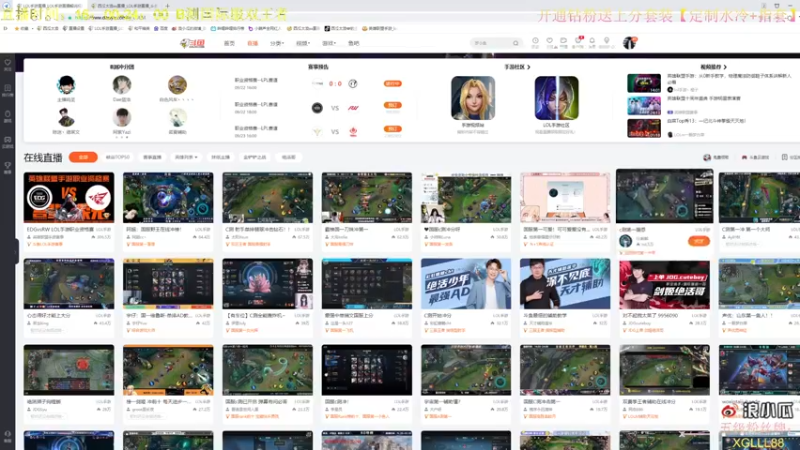Screen dimensions: 800x450
Task: Open the third stream in first row
Action: (x=267, y=197)
